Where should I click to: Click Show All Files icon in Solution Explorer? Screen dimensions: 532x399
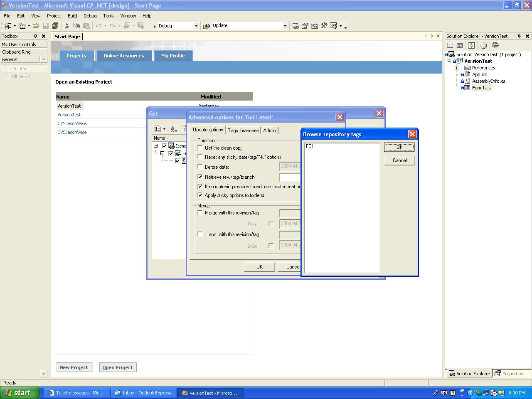(x=483, y=45)
